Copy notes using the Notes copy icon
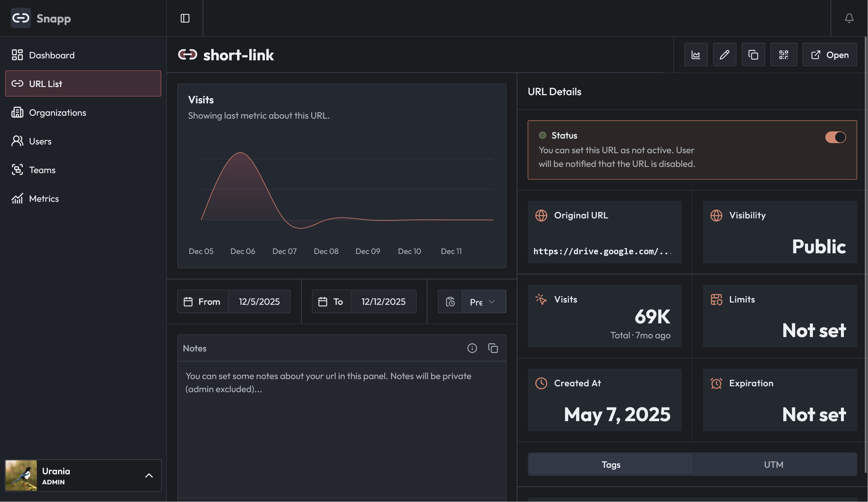This screenshot has height=502, width=868. point(494,348)
